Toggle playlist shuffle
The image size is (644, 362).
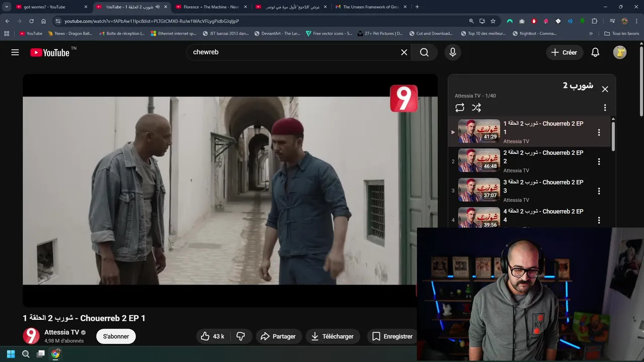pyautogui.click(x=476, y=108)
